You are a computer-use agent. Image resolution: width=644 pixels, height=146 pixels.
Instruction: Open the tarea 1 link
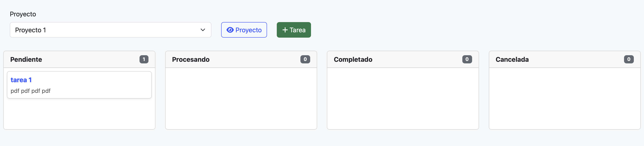[x=21, y=80]
